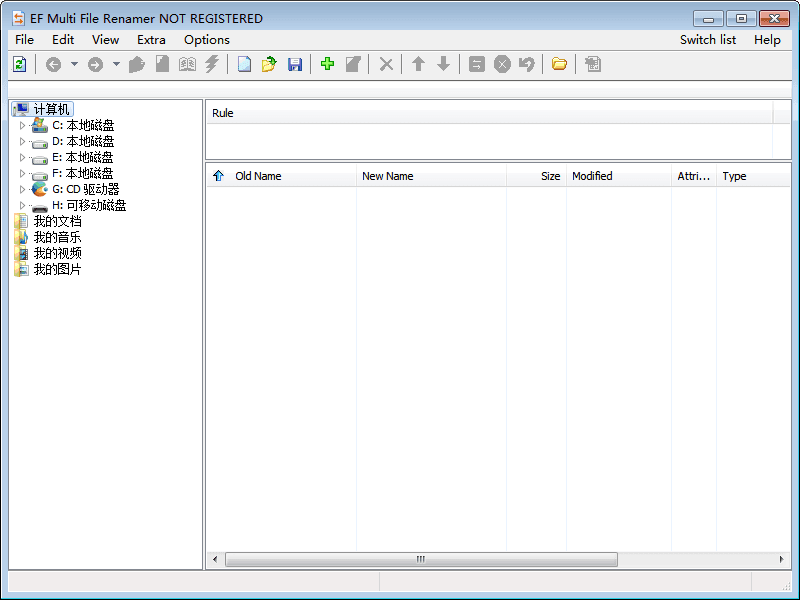The image size is (800, 600).
Task: Click the back navigation arrow icon
Action: coord(53,64)
